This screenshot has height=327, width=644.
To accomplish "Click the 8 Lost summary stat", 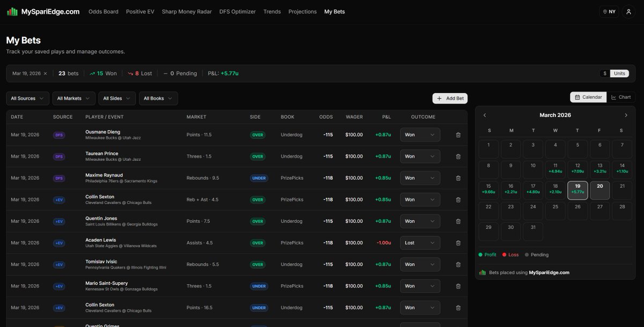I will [140, 73].
